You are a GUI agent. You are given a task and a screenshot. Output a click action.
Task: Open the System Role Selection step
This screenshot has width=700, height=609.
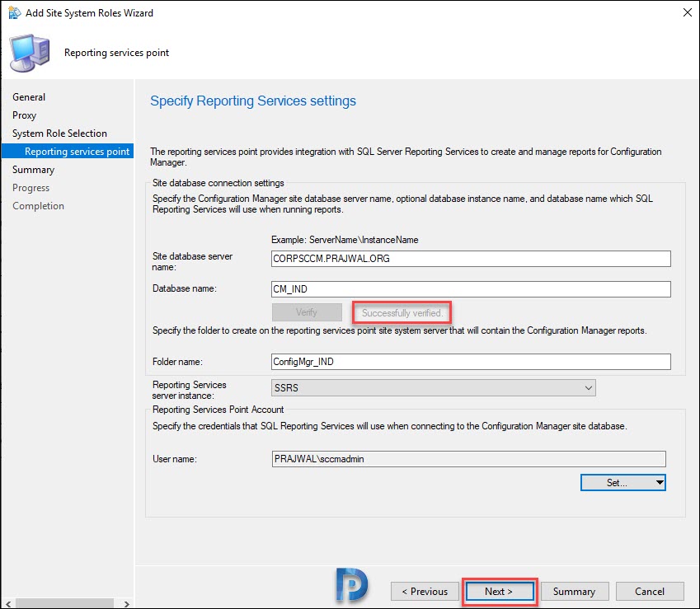(59, 134)
